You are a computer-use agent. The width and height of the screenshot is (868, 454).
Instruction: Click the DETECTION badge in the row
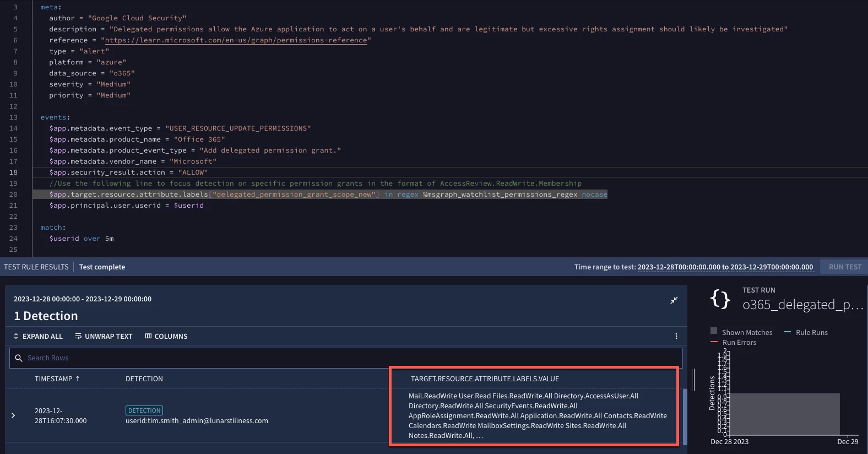tap(144, 410)
